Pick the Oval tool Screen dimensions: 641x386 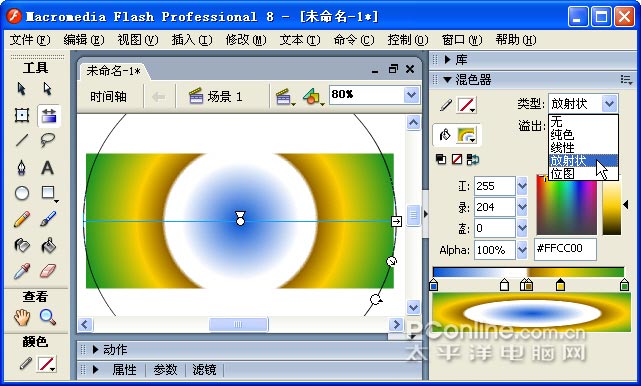[x=22, y=193]
